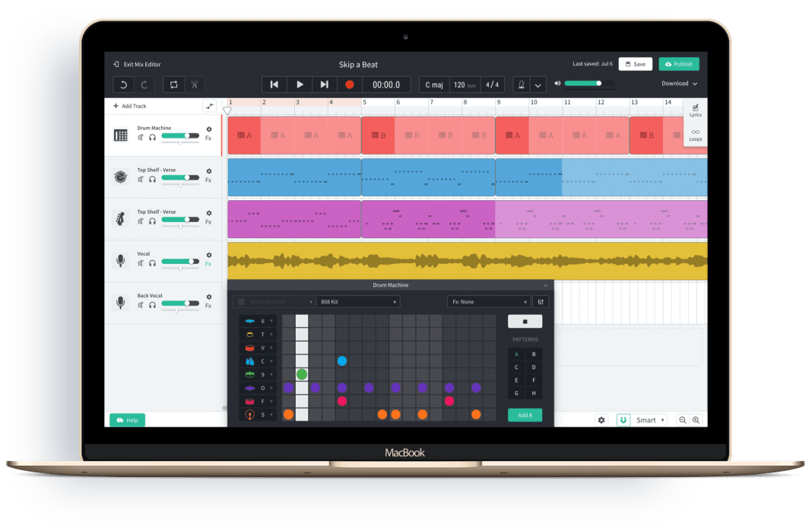The height and width of the screenshot is (531, 812).
Task: Open settings gear for Drum Machine track
Action: pos(208,129)
